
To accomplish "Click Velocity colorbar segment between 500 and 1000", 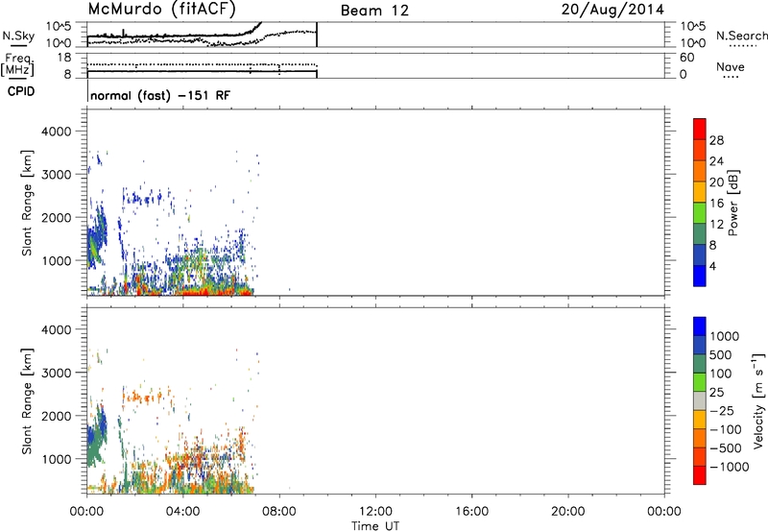I will point(700,345).
